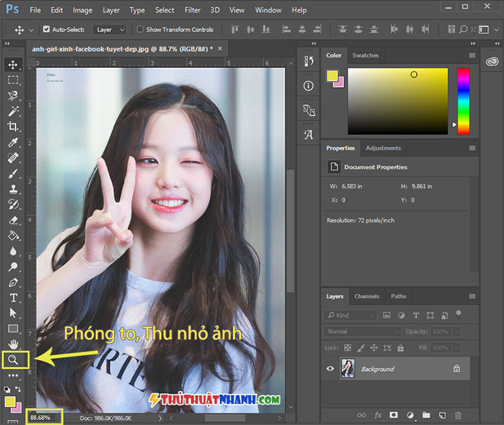Click the 88.68% zoom level field
Viewport: 504px width, 425px height.
coord(43,418)
